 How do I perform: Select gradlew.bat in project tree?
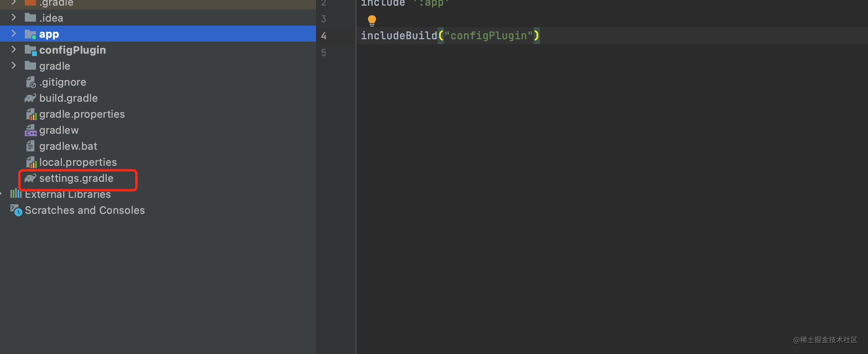click(x=68, y=146)
